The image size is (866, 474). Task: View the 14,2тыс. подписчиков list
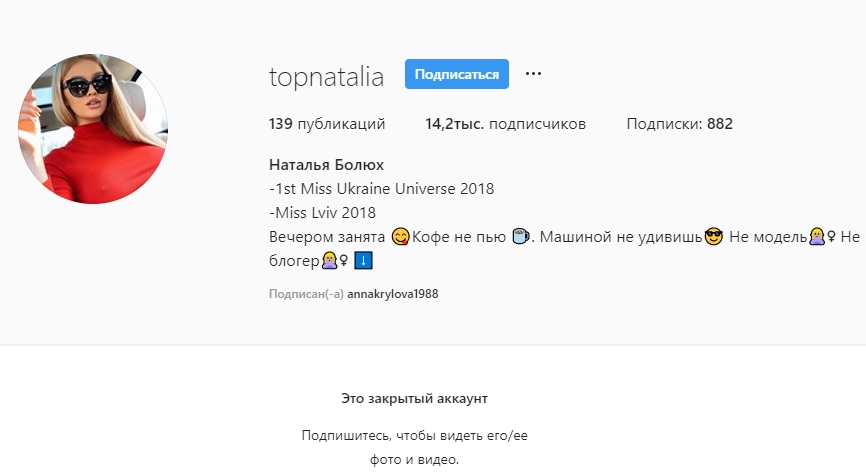click(505, 124)
